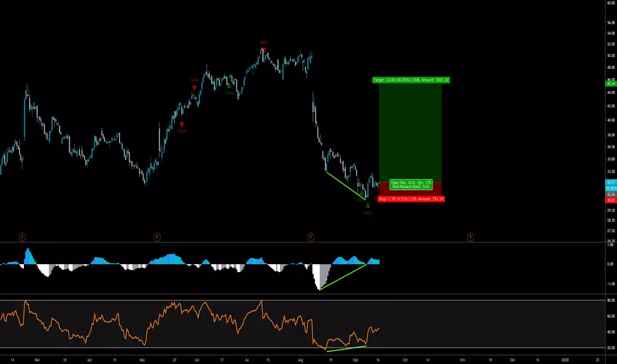This screenshot has width=617, height=364.
Task: Click the Jun label on the time axis
Action: point(197,359)
